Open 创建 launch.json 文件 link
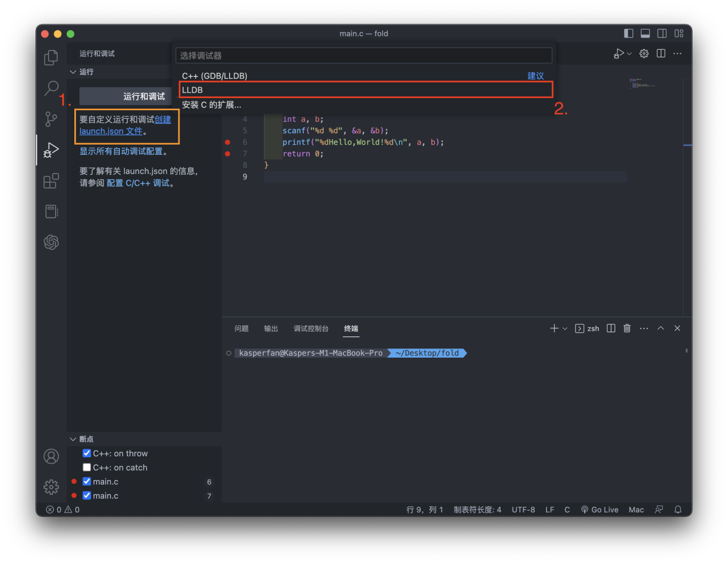The image size is (728, 564). pos(125,125)
